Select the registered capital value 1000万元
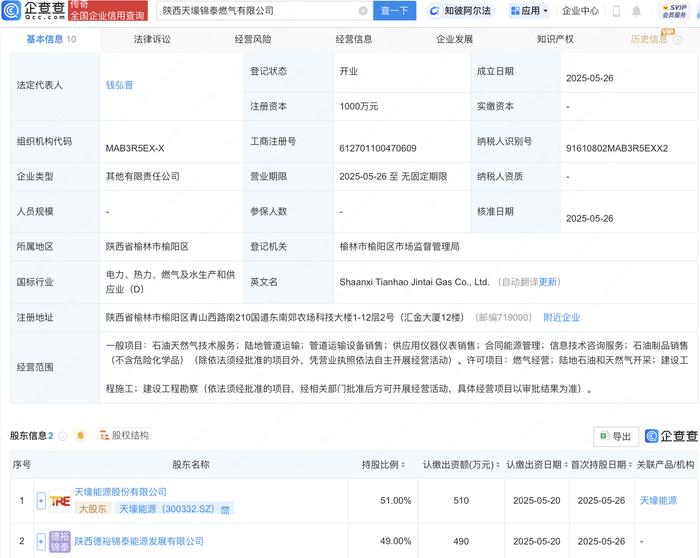 click(x=358, y=106)
